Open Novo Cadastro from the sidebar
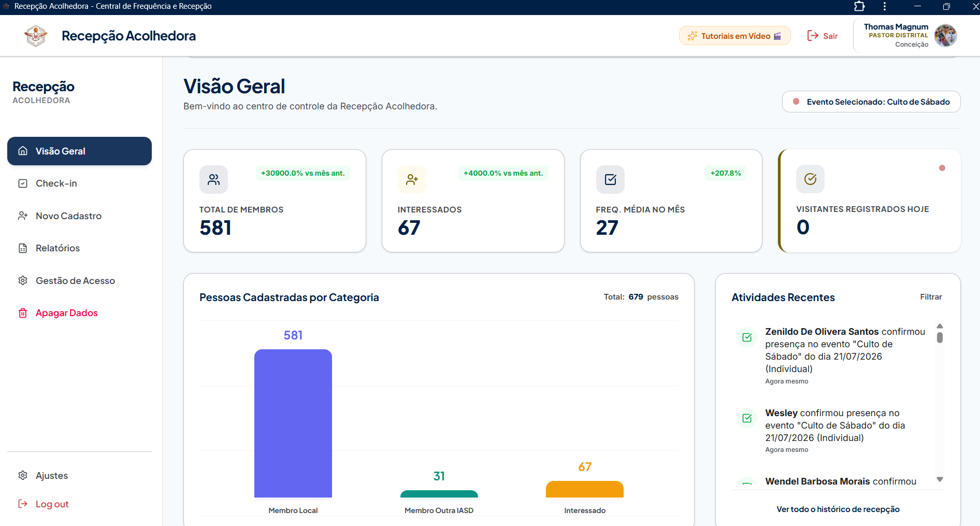This screenshot has height=526, width=980. pos(79,216)
